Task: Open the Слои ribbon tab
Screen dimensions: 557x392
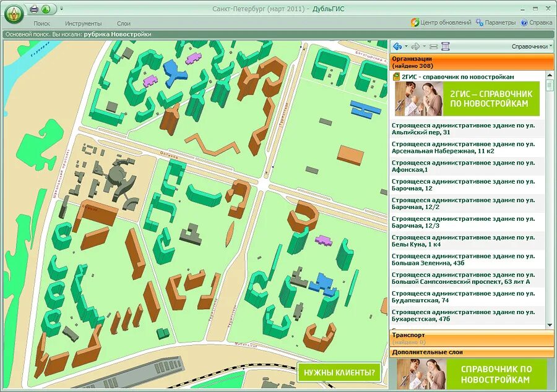Action: pyautogui.click(x=124, y=23)
